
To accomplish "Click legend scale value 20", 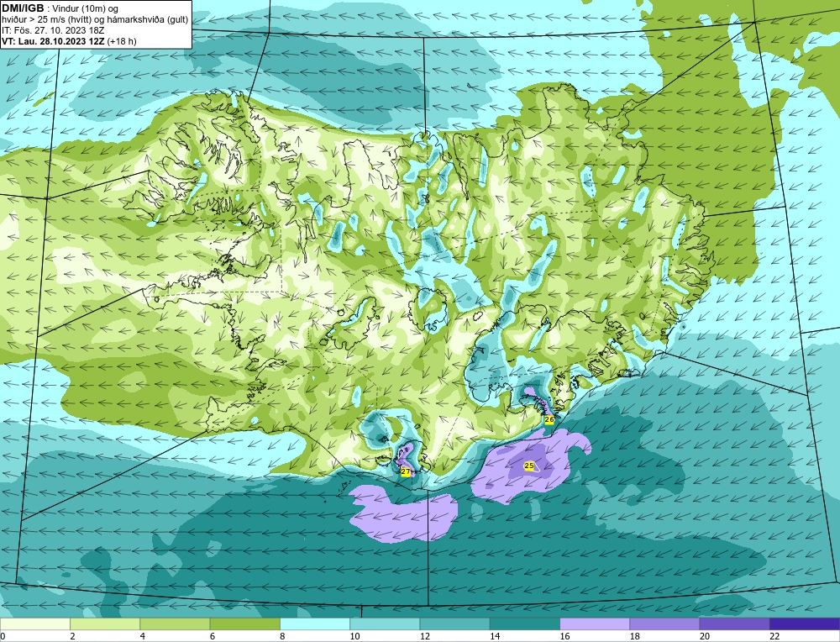I will [x=705, y=636].
